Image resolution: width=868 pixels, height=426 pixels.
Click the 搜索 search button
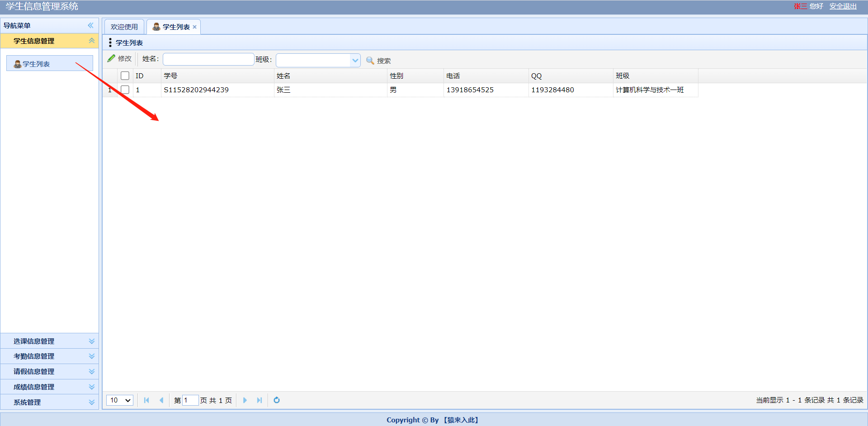point(378,61)
